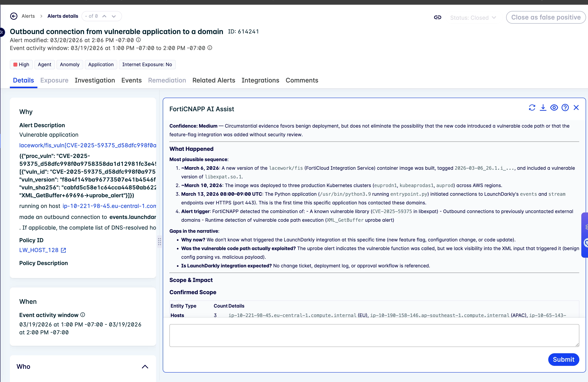588x382 pixels.
Task: Focus the AI Assist prompt text box
Action: point(374,335)
